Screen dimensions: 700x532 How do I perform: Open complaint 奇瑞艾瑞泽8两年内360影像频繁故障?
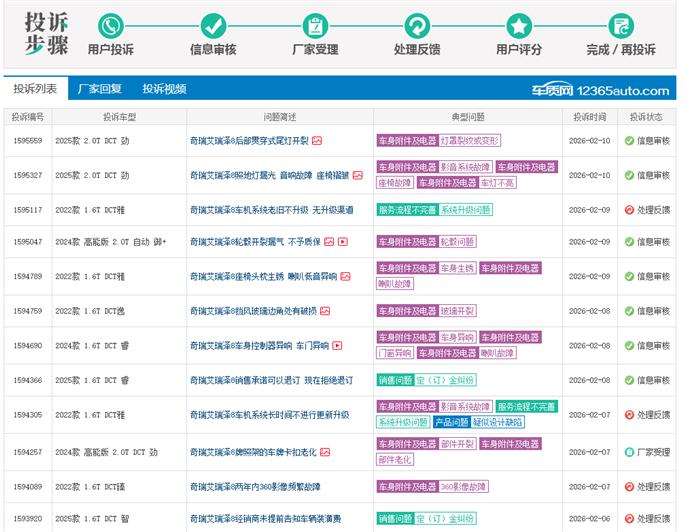(254, 487)
